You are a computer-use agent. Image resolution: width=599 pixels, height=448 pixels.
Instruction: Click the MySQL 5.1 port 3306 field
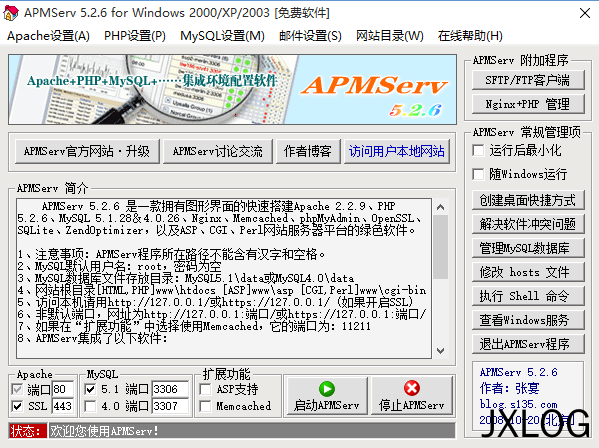[170, 389]
